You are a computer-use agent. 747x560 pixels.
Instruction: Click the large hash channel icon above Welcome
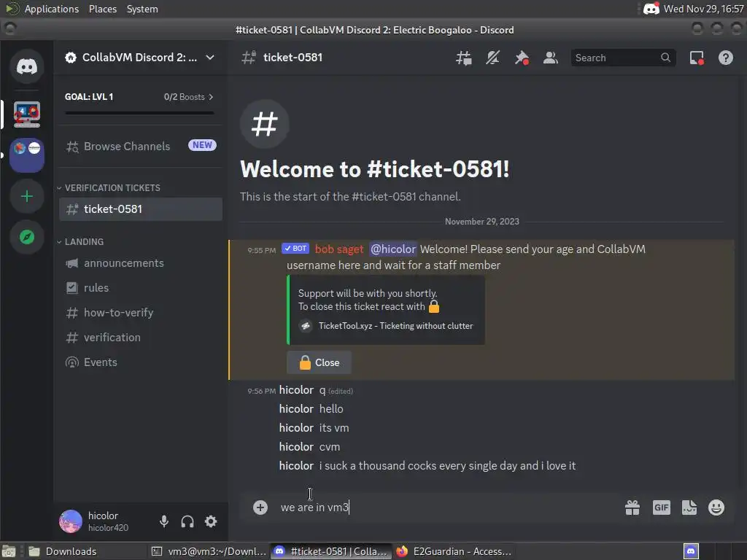tap(264, 124)
